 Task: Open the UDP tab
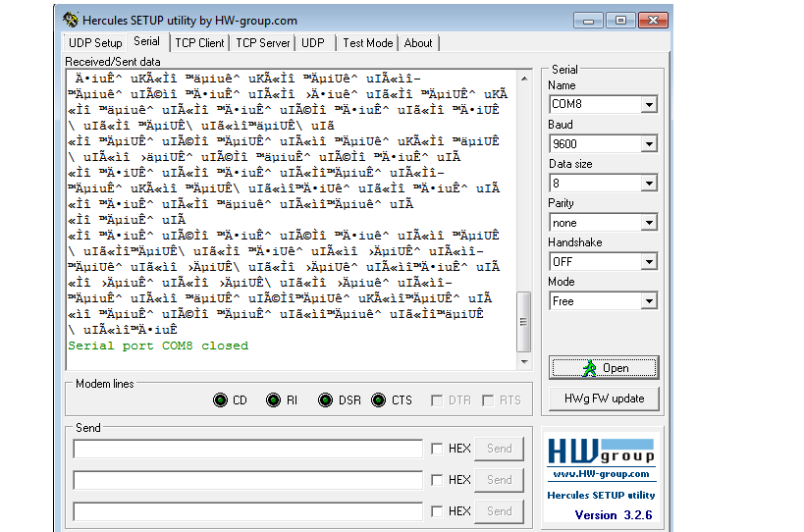(313, 43)
